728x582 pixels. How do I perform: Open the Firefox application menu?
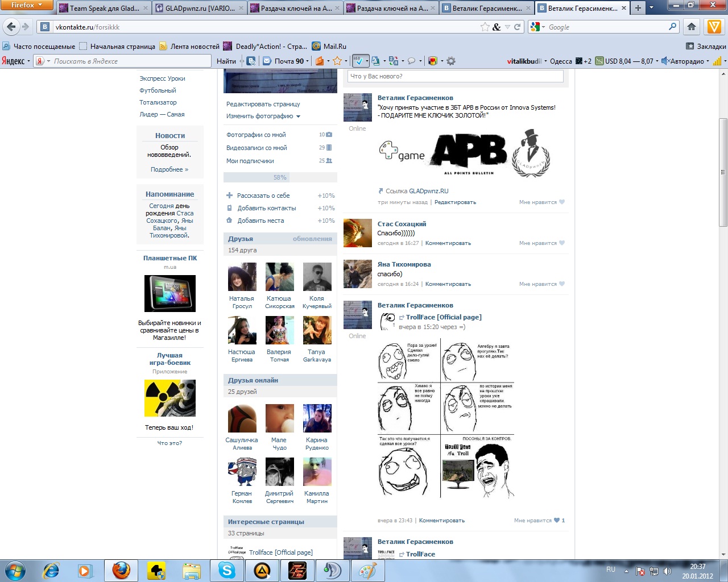[26, 5]
